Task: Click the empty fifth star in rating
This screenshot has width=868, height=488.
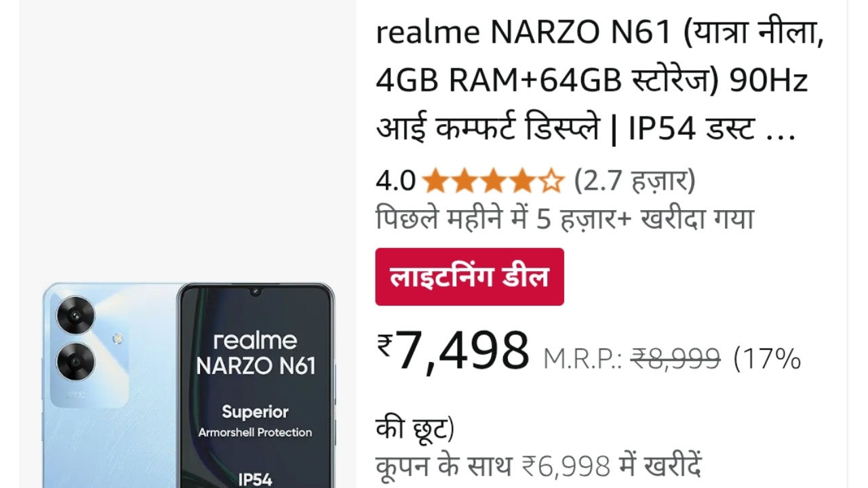Action: 552,182
